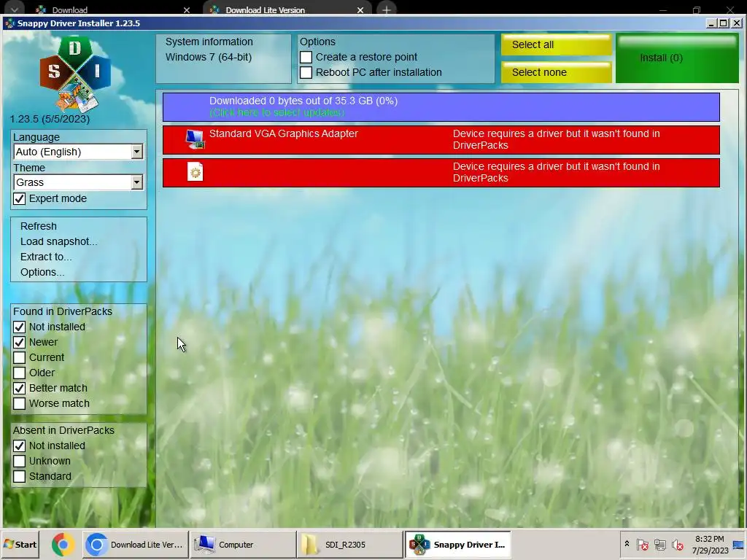This screenshot has width=747, height=560.
Task: Enable Create a restore point
Action: point(306,57)
